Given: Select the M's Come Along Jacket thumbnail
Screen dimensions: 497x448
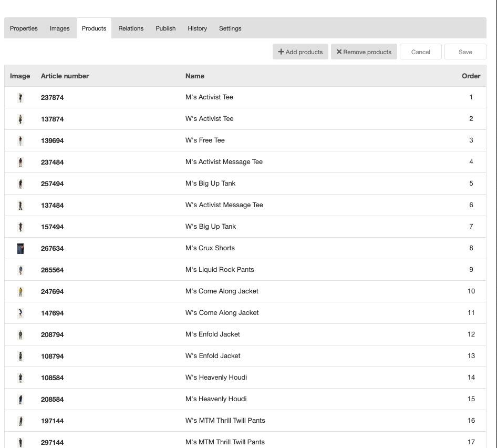Looking at the screenshot, I should point(20,291).
